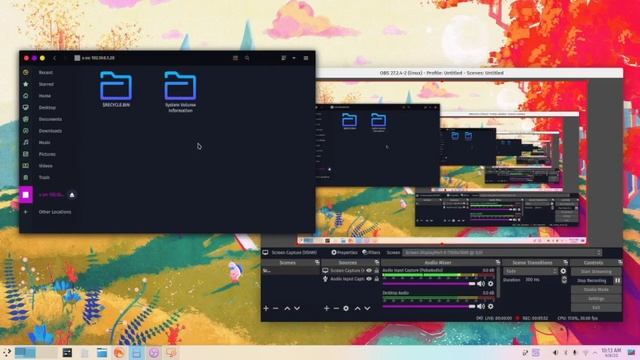640x360 pixels.
Task: Move scene down in OBS Scenes panel
Action: tap(297, 309)
